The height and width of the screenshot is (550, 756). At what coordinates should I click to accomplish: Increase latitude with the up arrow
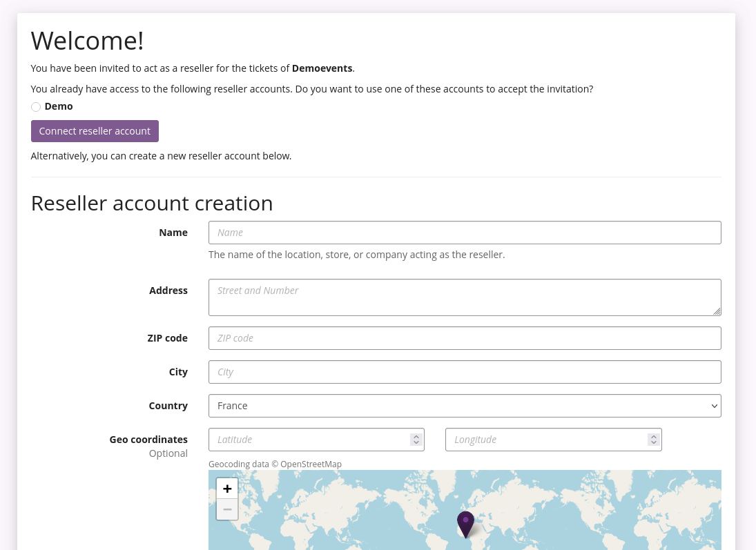[416, 436]
